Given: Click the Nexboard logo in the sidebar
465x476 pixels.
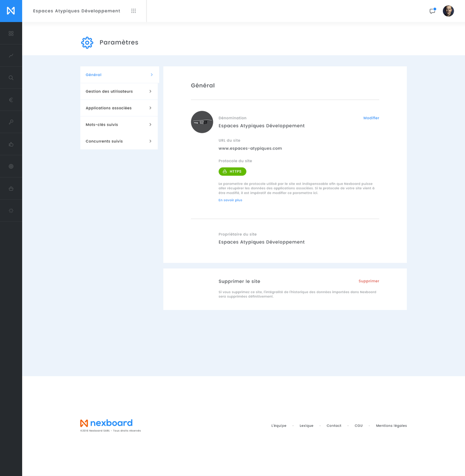Looking at the screenshot, I should click(11, 11).
